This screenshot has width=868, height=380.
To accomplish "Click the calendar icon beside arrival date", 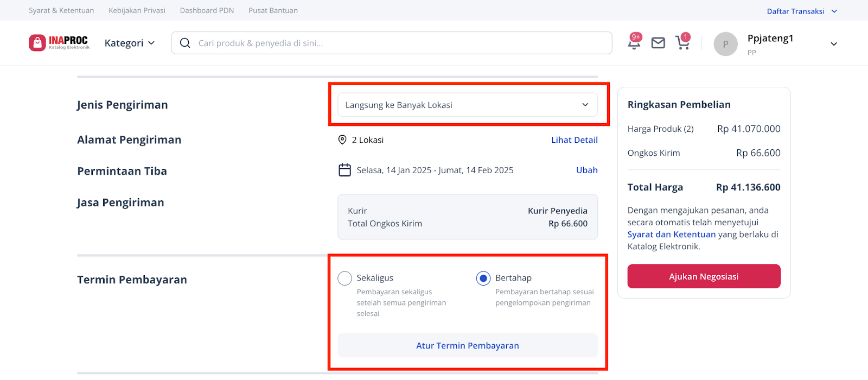I will (x=344, y=170).
